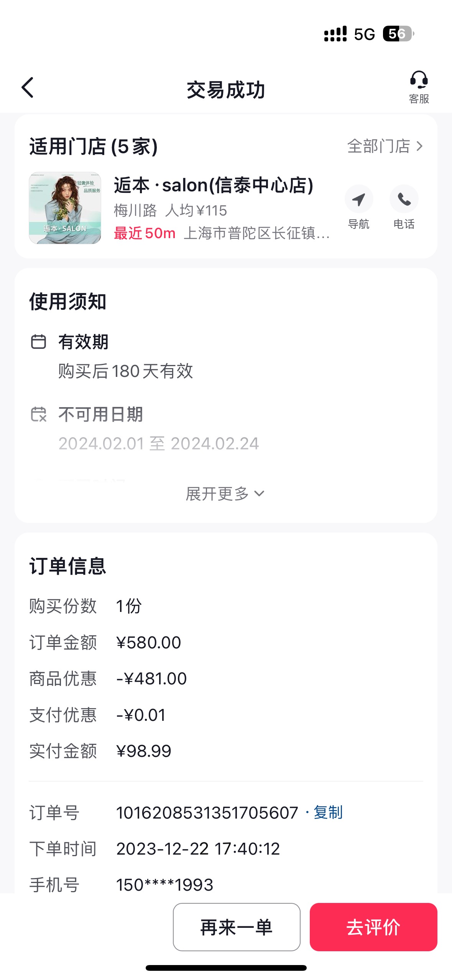Tap the back arrow icon
The height and width of the screenshot is (980, 452).
click(x=28, y=87)
